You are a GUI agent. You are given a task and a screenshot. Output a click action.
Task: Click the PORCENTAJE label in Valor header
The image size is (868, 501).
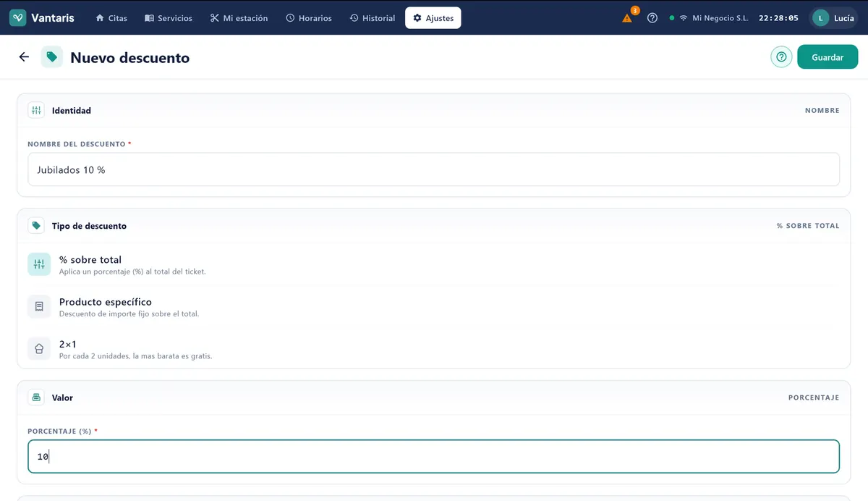pyautogui.click(x=814, y=397)
